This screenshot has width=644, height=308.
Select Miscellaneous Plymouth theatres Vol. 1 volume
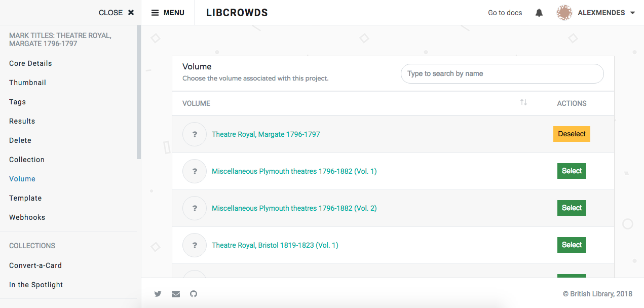click(x=572, y=171)
